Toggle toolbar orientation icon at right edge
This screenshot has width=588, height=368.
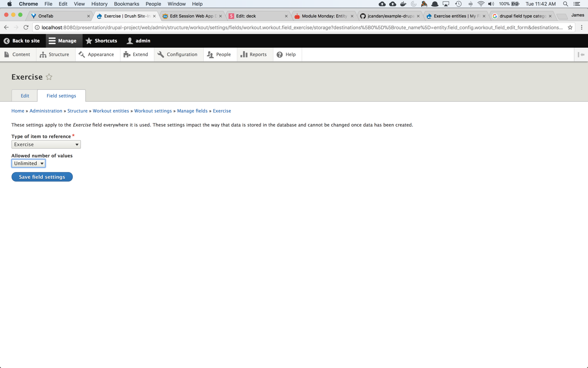point(581,55)
